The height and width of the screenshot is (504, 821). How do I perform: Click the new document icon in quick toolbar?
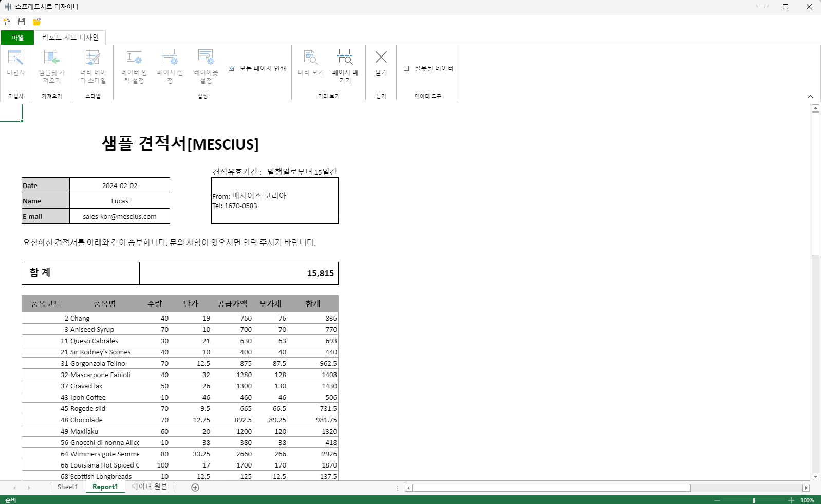coord(7,22)
